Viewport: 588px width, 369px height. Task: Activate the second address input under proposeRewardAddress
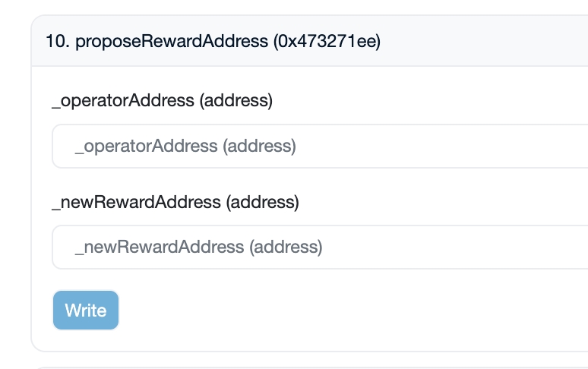click(x=319, y=247)
